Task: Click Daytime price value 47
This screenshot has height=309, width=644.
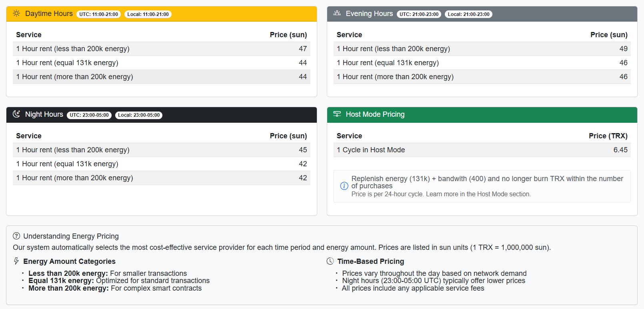Action: click(303, 49)
